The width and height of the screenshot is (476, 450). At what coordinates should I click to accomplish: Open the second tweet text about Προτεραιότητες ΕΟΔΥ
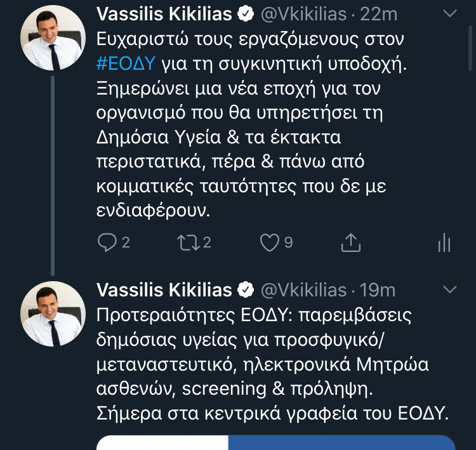click(x=273, y=364)
